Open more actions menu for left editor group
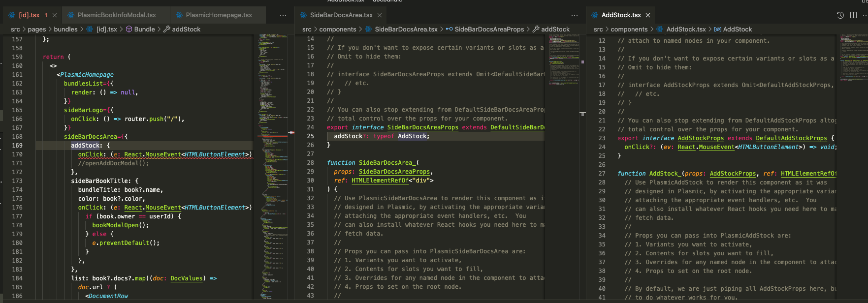Image resolution: width=868 pixels, height=303 pixels. coord(283,15)
